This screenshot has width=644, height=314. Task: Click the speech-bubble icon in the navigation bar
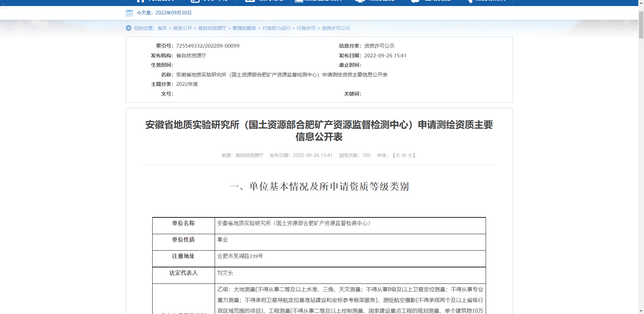click(x=415, y=1)
